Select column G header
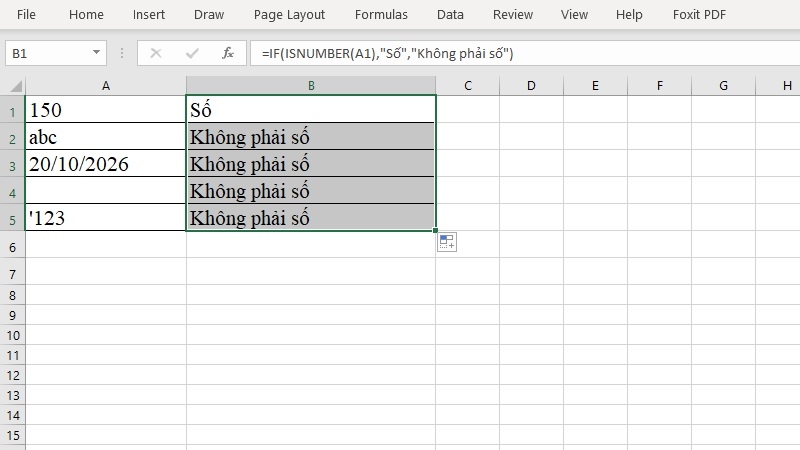Image resolution: width=800 pixels, height=450 pixels. coord(723,86)
